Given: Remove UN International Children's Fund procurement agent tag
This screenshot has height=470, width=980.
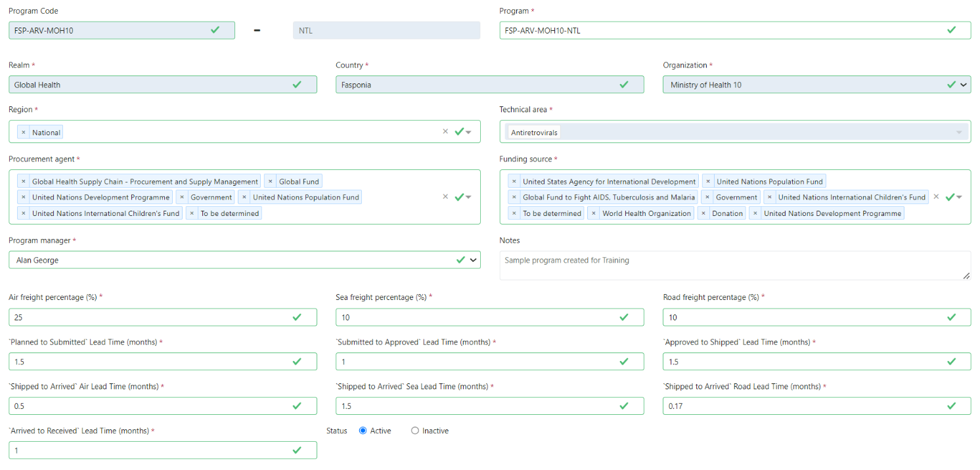Looking at the screenshot, I should coord(24,213).
